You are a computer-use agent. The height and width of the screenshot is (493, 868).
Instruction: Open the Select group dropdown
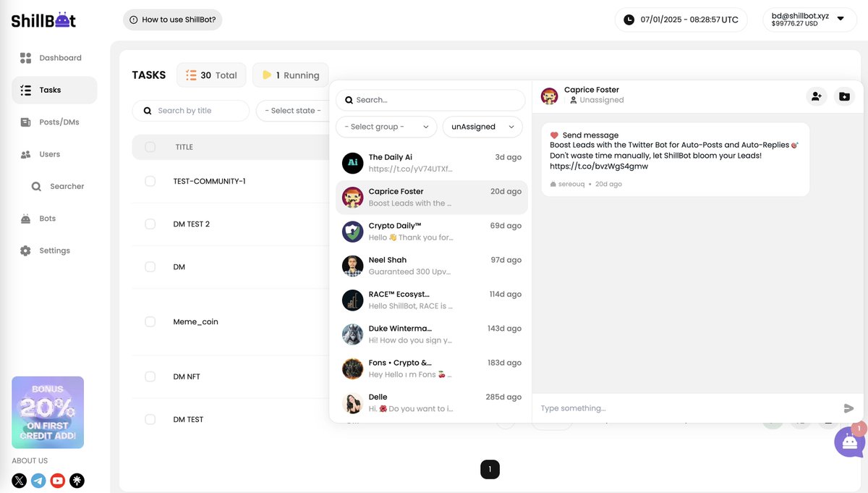pyautogui.click(x=386, y=127)
